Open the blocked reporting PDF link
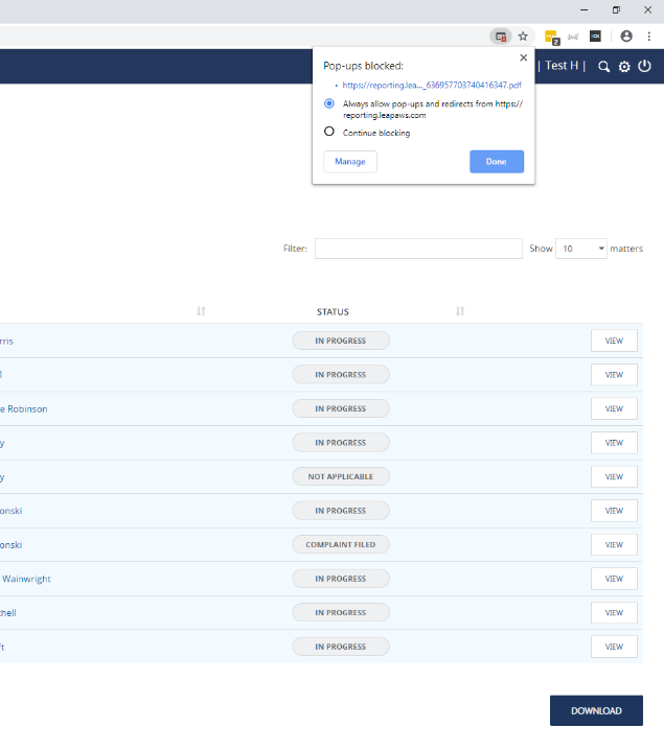Viewport: 664px width, 733px height. coord(432,85)
